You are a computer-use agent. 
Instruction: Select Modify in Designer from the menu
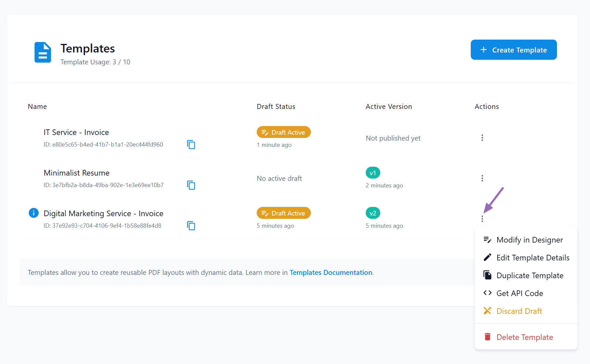coord(530,240)
